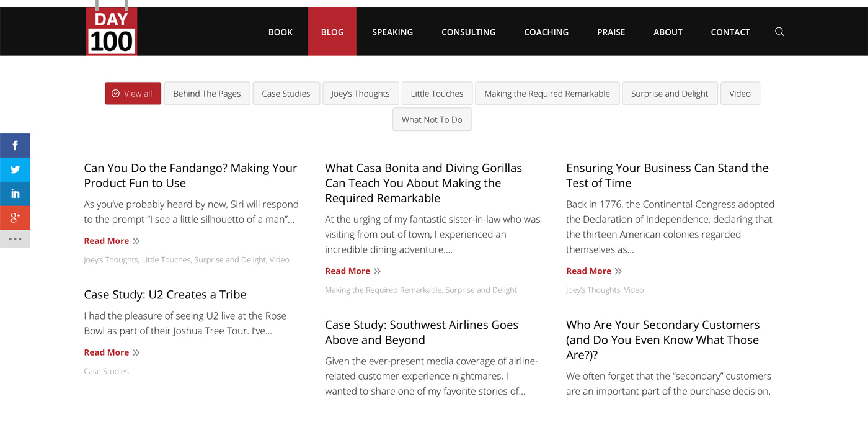Read More on Test of Time post
This screenshot has height=430, width=868.
[x=594, y=271]
